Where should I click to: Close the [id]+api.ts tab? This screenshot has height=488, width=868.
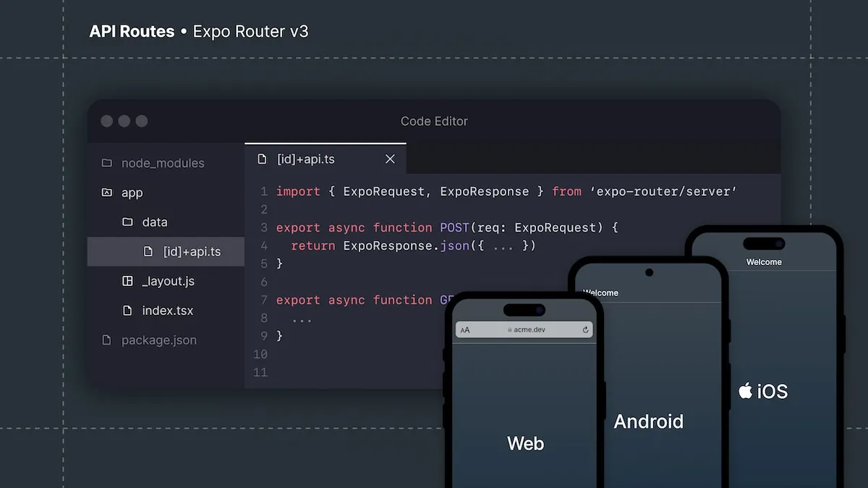(x=390, y=159)
